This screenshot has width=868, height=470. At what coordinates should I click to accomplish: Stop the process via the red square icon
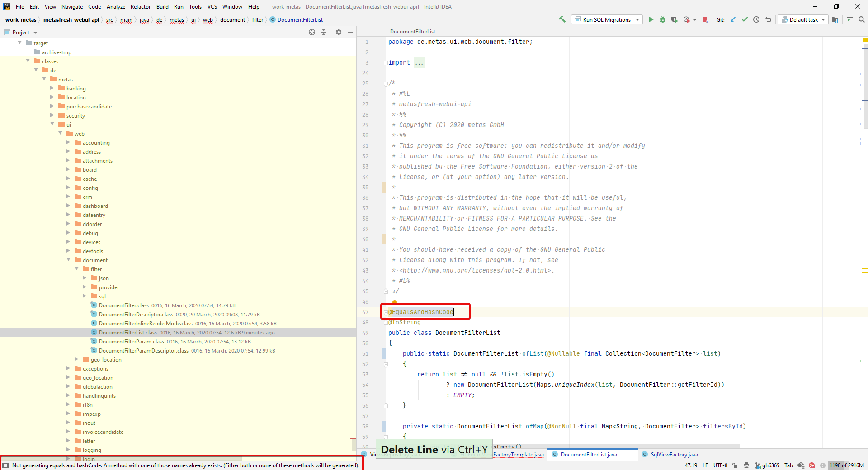point(705,19)
